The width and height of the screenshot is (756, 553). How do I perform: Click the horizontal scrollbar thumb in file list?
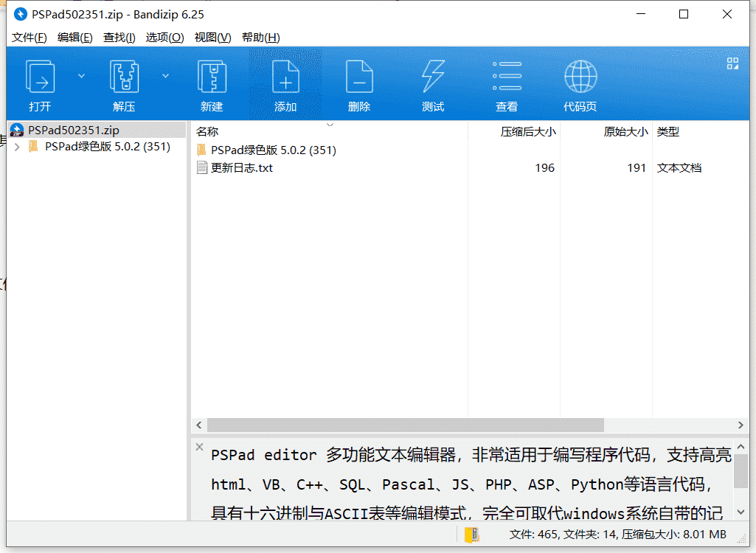pyautogui.click(x=406, y=425)
